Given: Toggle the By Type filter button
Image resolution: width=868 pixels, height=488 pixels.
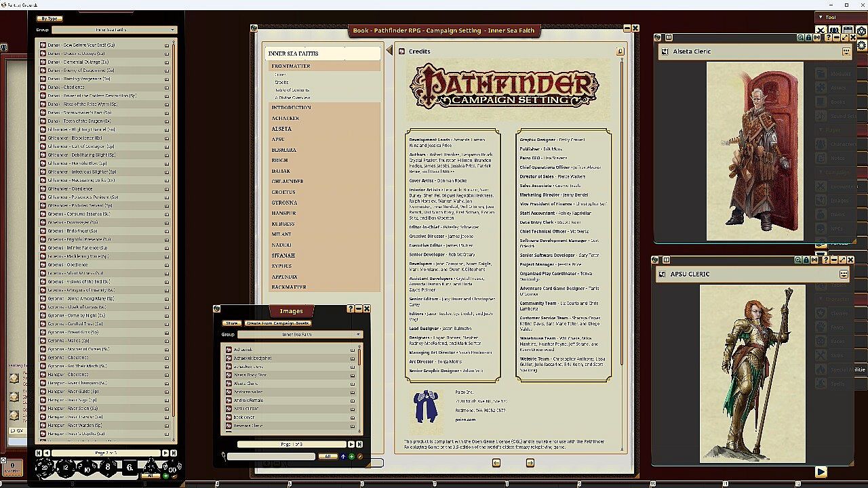Looking at the screenshot, I should [x=49, y=18].
